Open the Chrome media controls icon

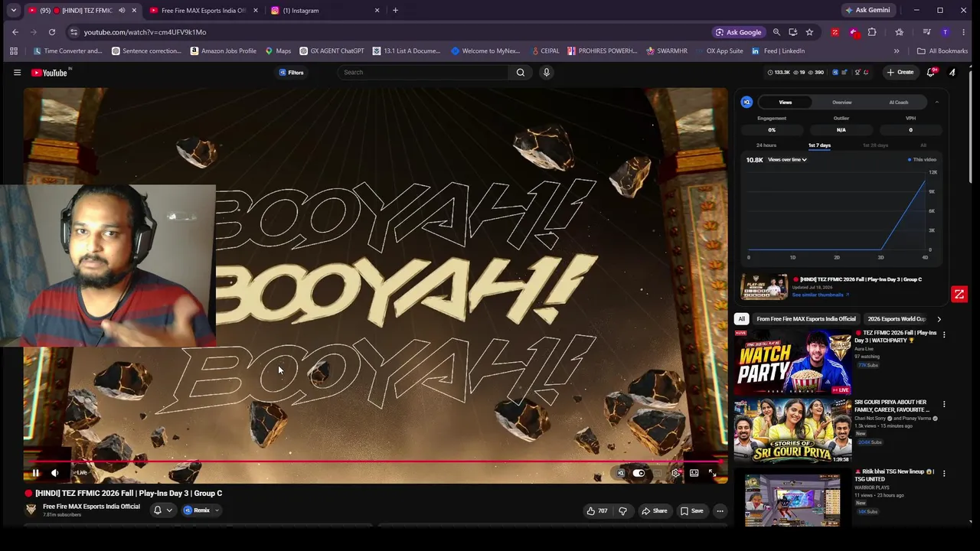click(926, 32)
